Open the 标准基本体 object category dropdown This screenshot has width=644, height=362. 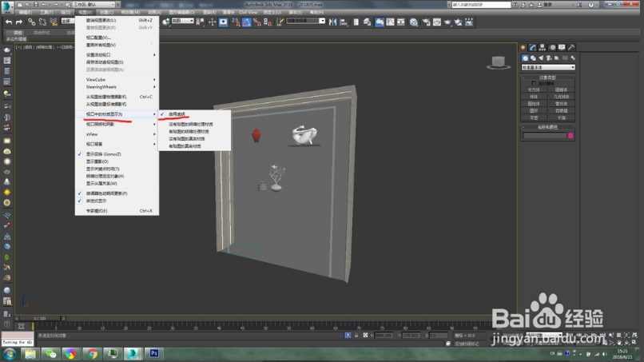coord(548,67)
